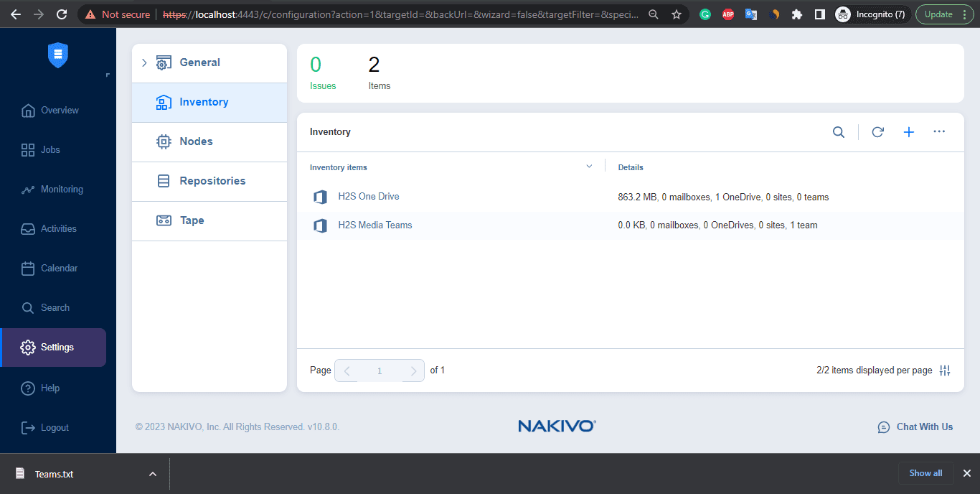Collapse the sidebar with small corner arrow

tap(108, 75)
